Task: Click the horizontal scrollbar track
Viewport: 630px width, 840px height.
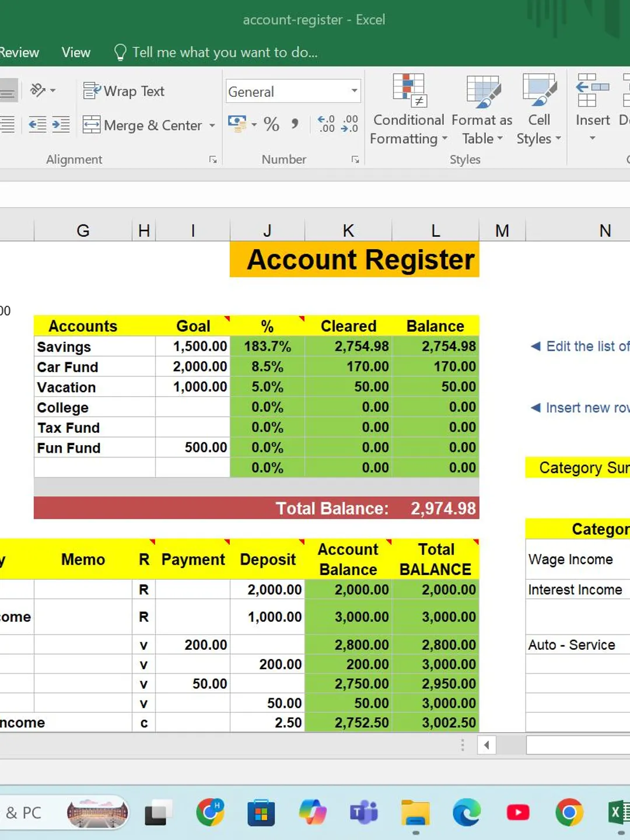Action: [510, 745]
